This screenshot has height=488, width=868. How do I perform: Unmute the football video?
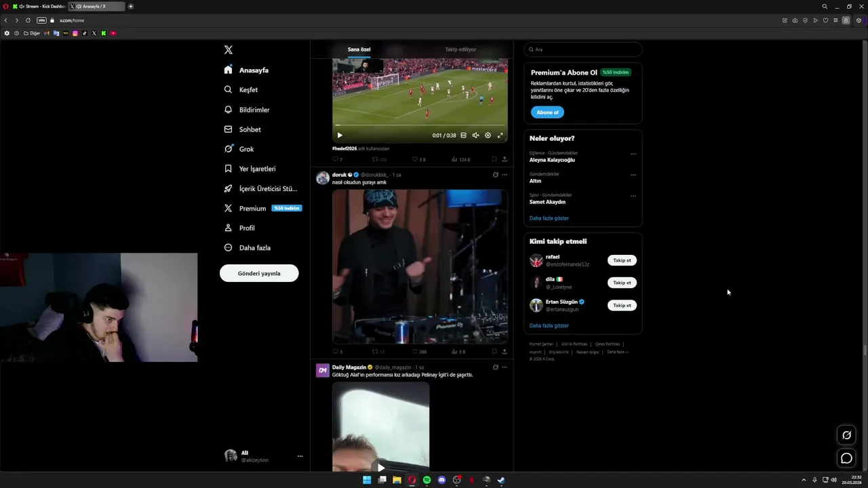pos(475,136)
